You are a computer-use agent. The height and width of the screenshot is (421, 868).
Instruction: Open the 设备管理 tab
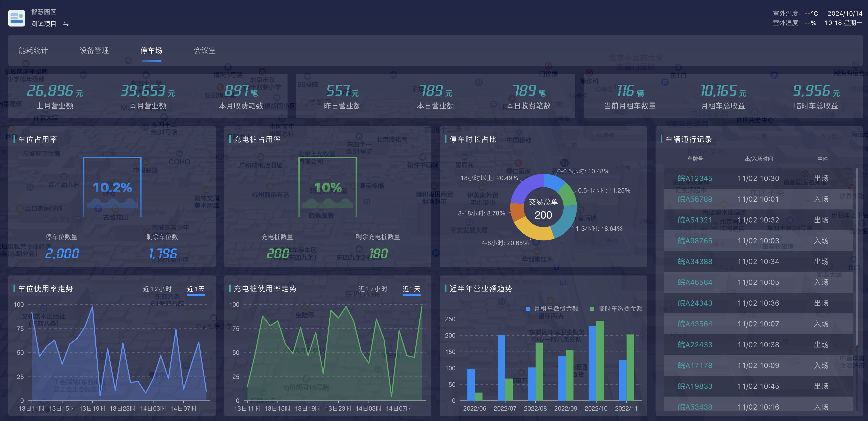(x=94, y=51)
